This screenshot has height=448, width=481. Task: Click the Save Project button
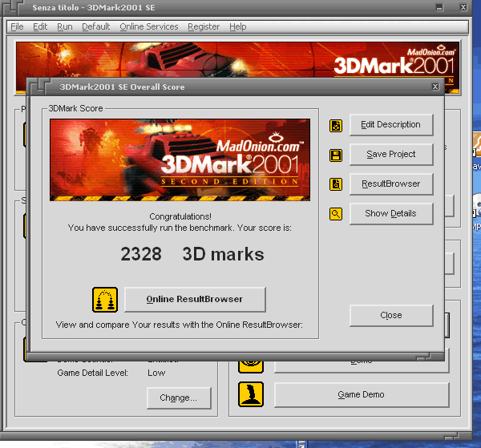pyautogui.click(x=391, y=154)
